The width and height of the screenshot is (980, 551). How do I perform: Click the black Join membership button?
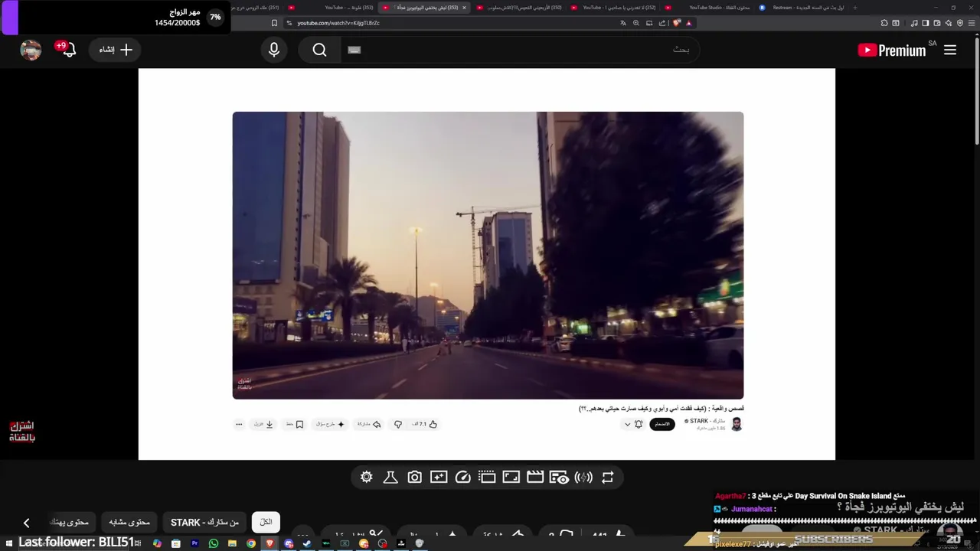(662, 424)
